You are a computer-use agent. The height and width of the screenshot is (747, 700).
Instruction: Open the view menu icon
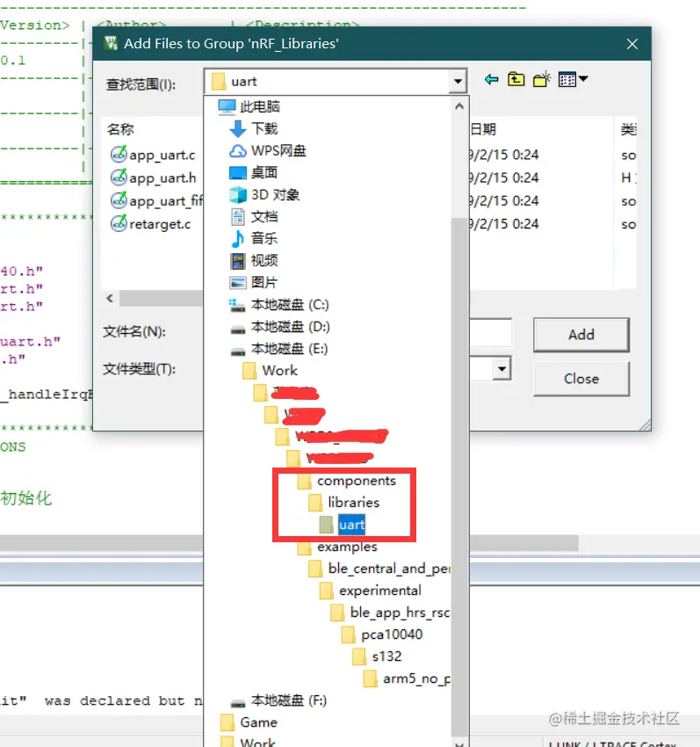click(x=573, y=80)
